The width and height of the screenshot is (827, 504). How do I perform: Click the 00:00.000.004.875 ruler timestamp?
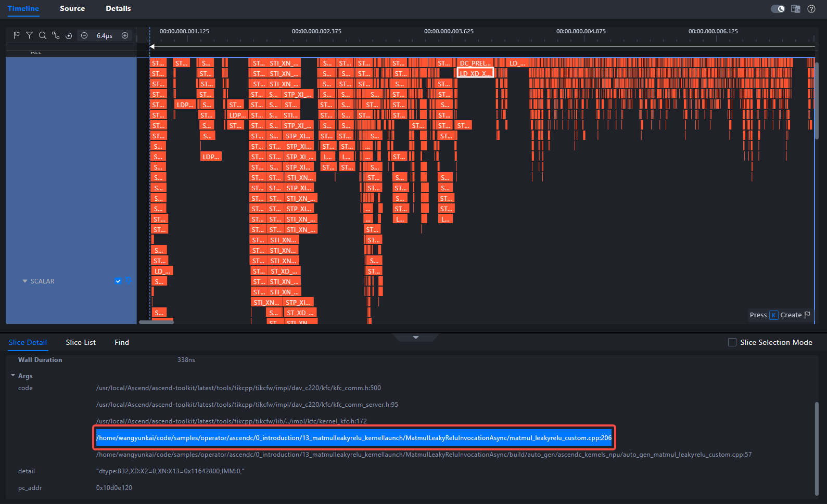581,31
